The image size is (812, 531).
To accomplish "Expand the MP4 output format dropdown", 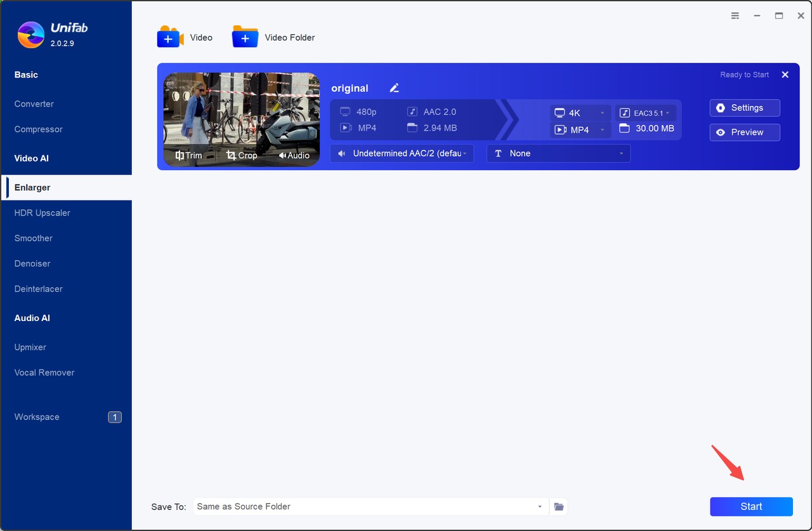I will click(x=580, y=129).
